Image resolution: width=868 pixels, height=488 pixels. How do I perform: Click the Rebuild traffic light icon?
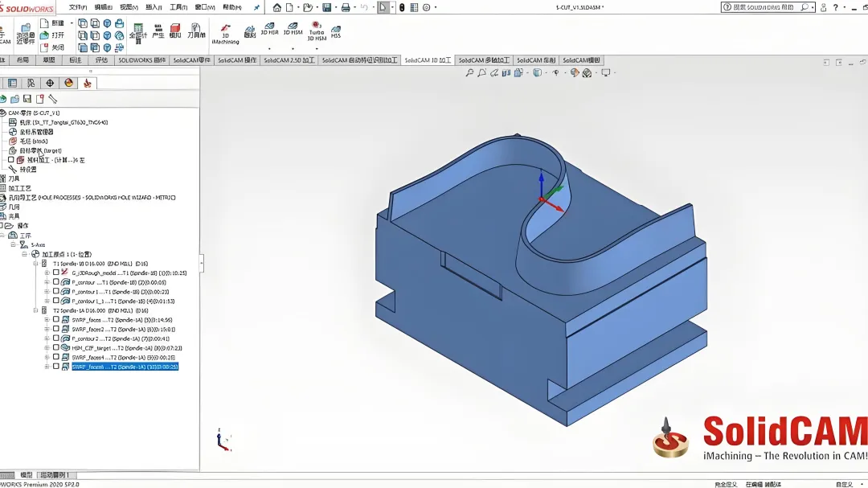pos(402,8)
